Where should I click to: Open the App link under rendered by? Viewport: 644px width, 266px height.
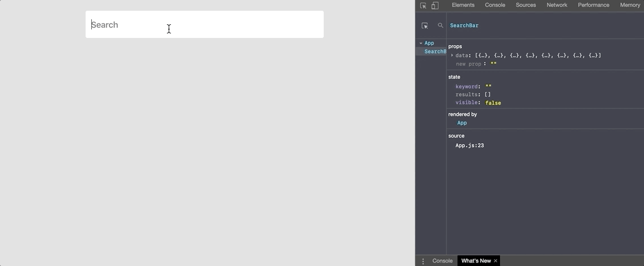(462, 123)
